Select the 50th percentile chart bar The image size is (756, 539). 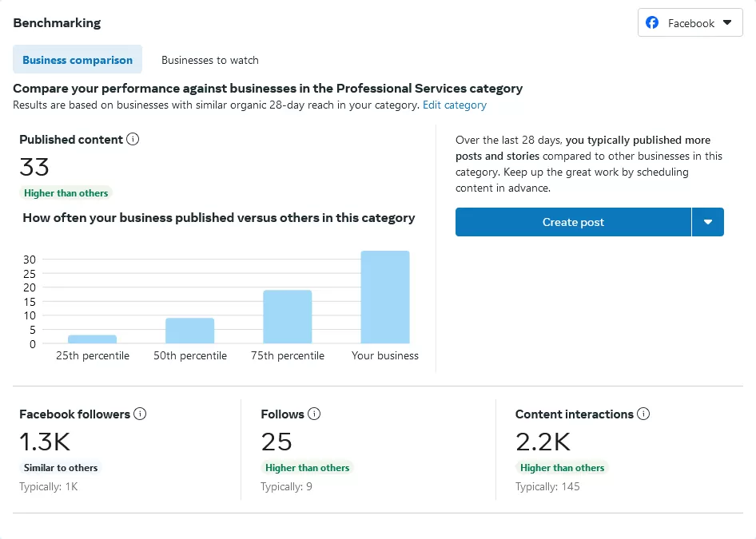click(190, 331)
